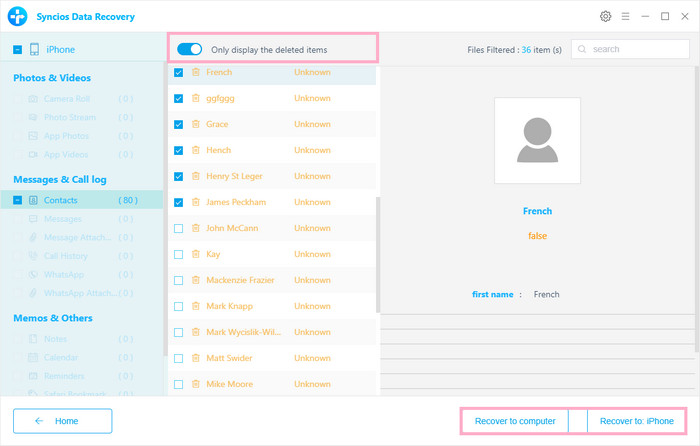Open the hamburger menu icon
700x446 pixels.
point(625,17)
